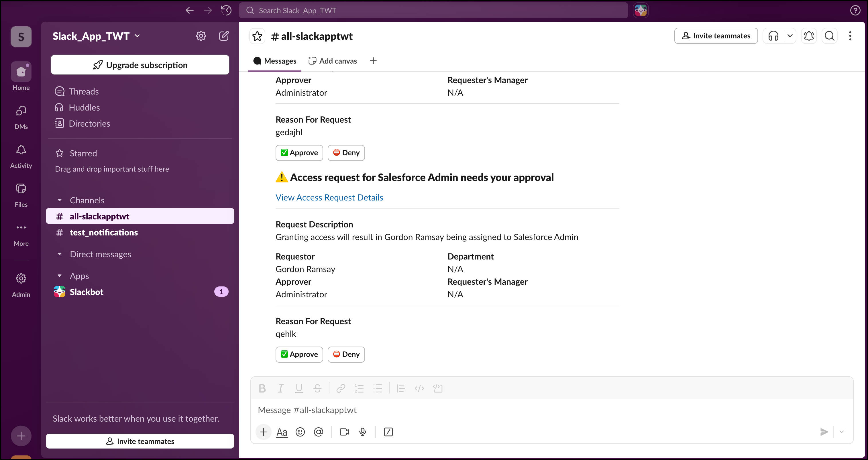This screenshot has height=460, width=868.
Task: Record an audio clip with microphone
Action: 363,432
